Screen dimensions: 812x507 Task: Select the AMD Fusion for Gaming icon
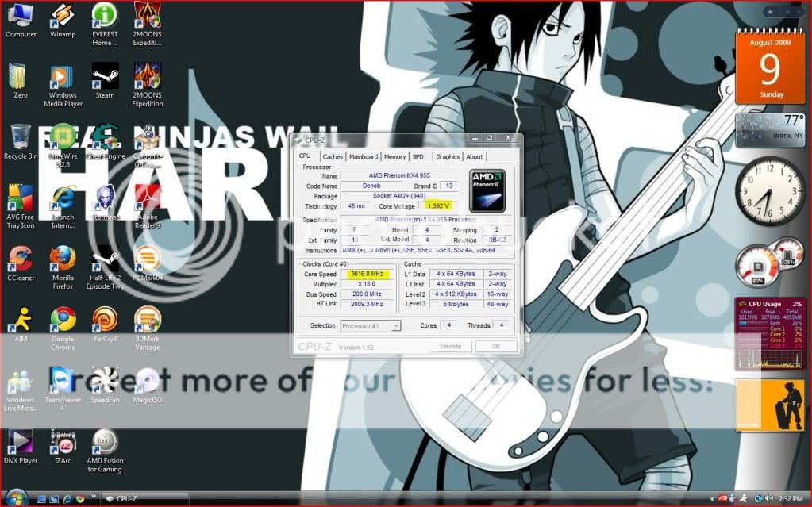point(105,451)
